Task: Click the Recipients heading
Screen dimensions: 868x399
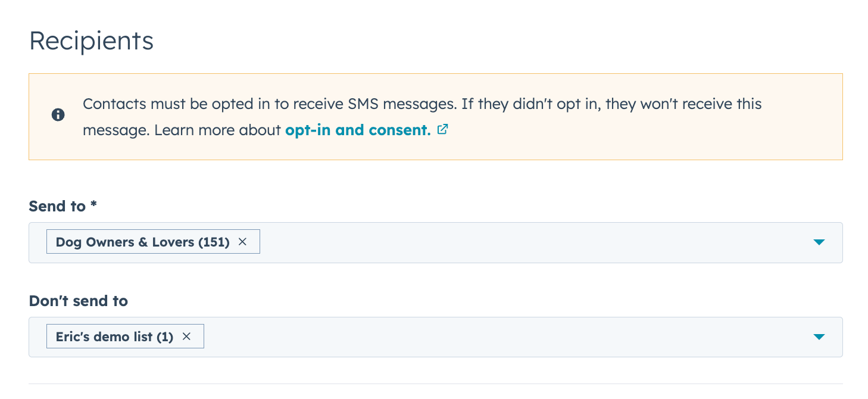Action: [x=90, y=40]
